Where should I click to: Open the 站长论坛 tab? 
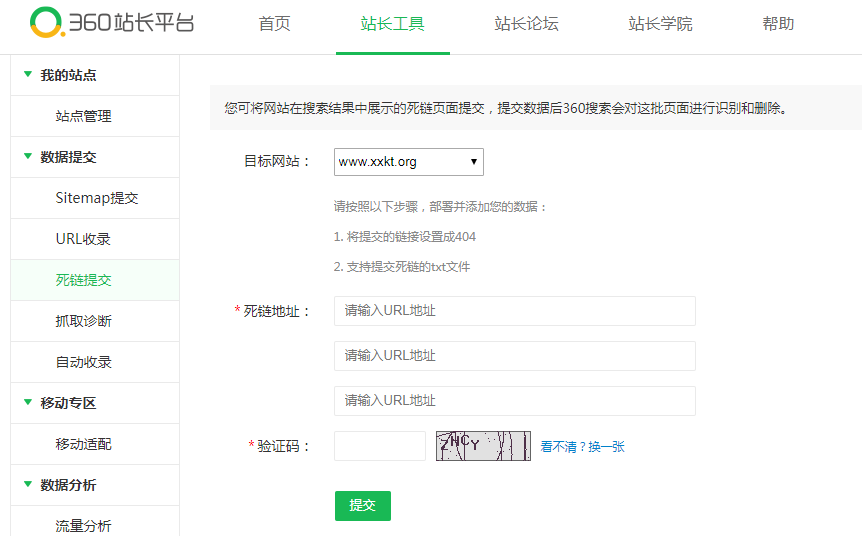pos(526,24)
